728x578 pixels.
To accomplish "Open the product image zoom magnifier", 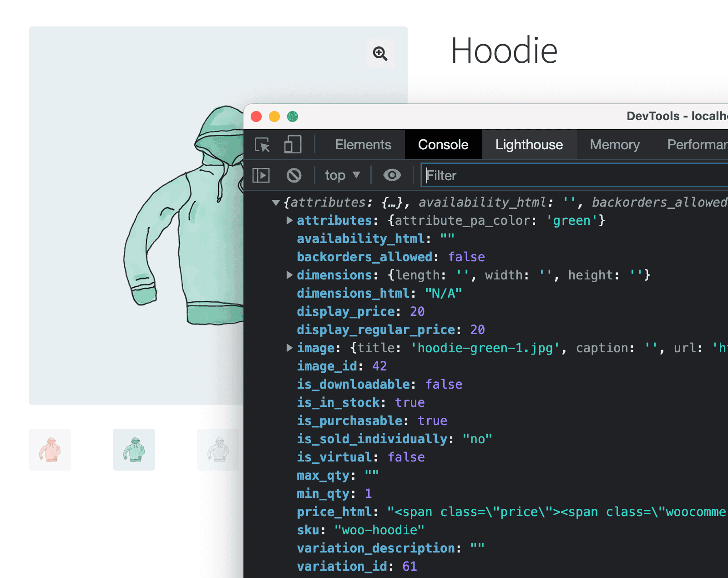I will pos(380,54).
